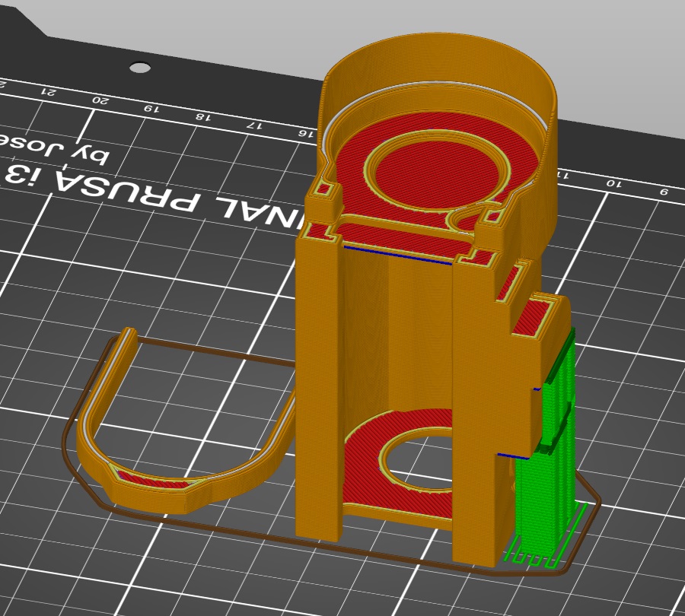Click the bed ruler number "18"
This screenshot has width=685, height=616.
(202, 116)
